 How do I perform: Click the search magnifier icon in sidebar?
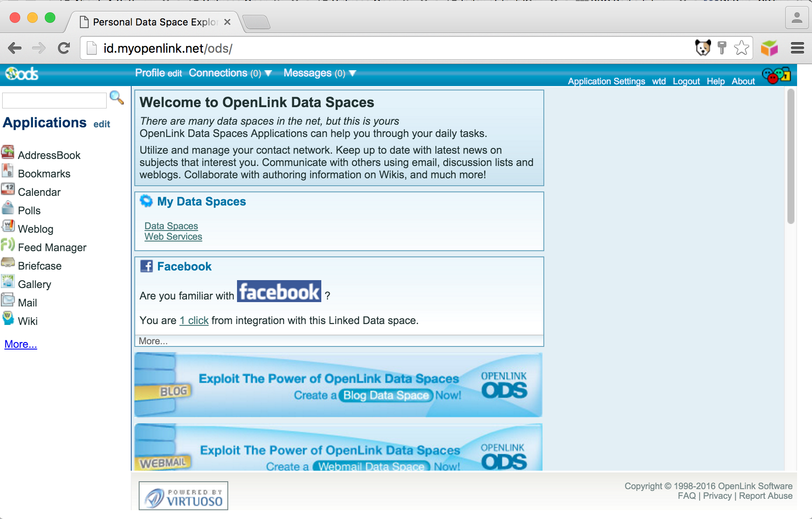click(x=116, y=97)
